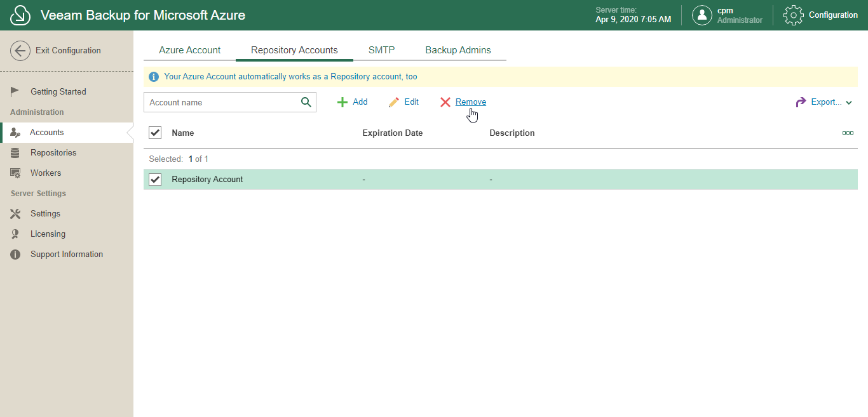Click the purple Export arrow icon

pyautogui.click(x=801, y=102)
